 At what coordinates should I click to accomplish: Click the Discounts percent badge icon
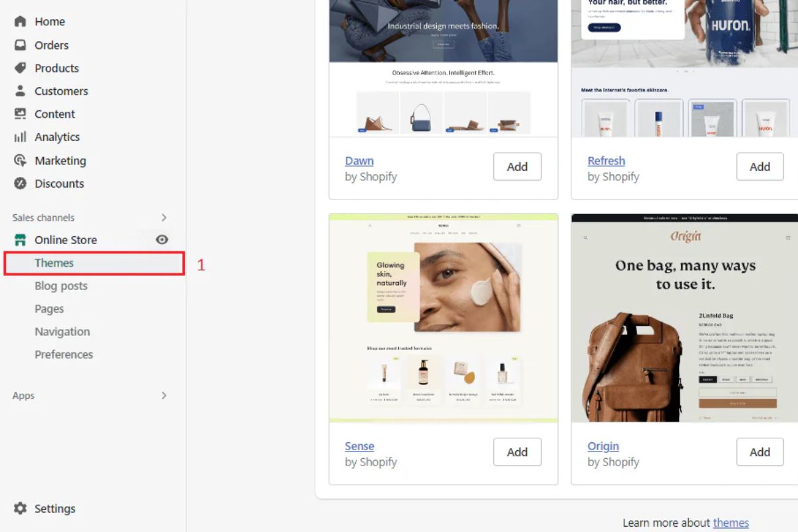[20, 183]
